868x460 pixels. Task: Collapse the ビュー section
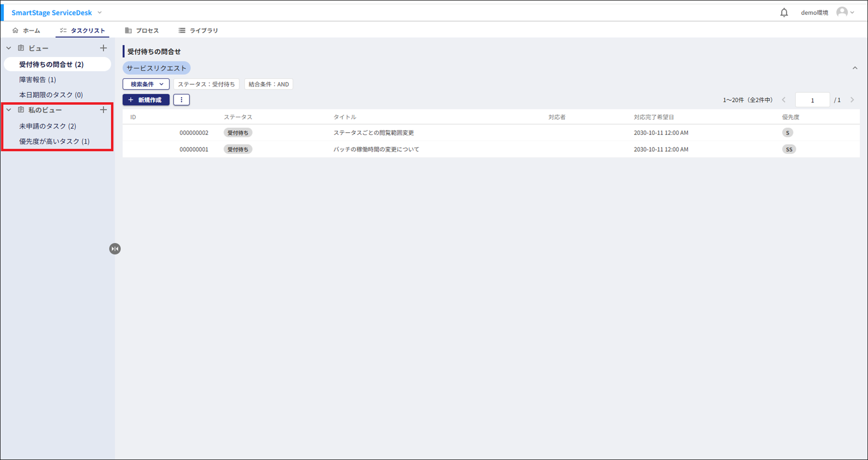pos(9,48)
